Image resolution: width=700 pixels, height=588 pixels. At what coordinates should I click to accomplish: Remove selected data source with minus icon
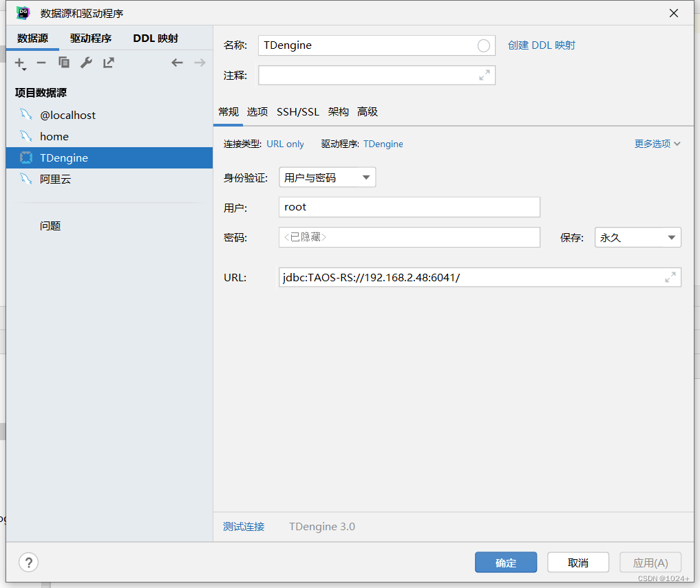pos(41,63)
